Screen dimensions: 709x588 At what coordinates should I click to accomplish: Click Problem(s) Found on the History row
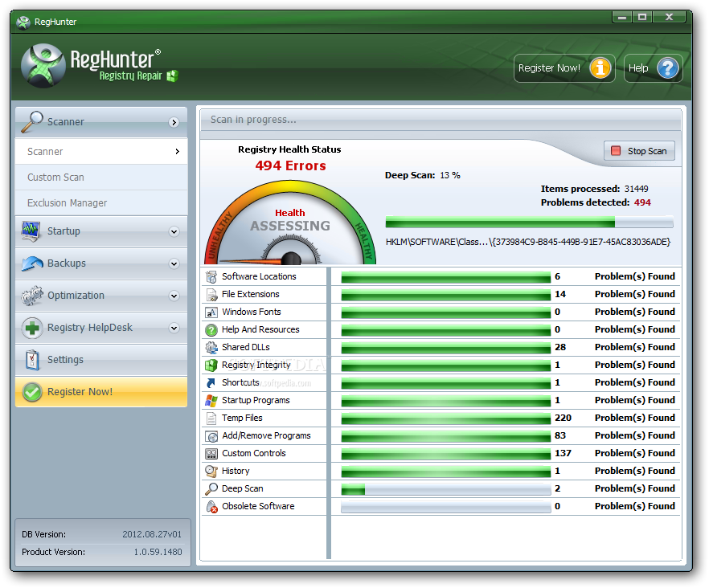634,471
